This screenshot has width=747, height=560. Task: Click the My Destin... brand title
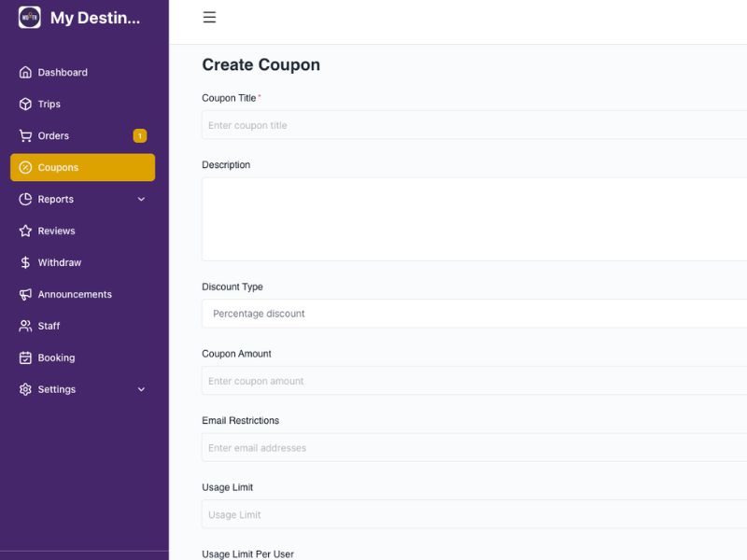click(95, 18)
